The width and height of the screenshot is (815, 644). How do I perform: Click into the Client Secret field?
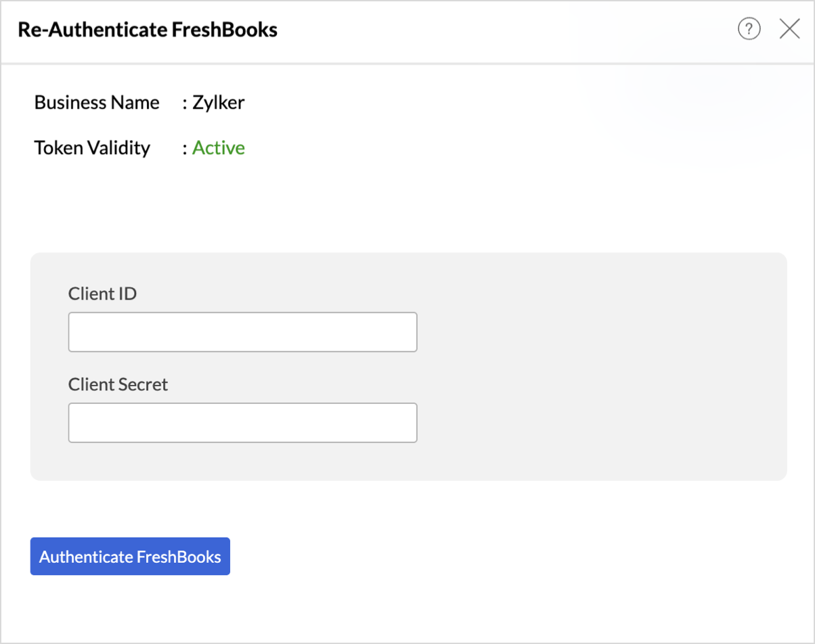point(242,423)
